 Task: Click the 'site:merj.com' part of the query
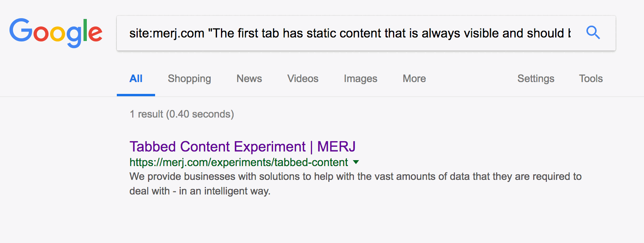(x=167, y=34)
